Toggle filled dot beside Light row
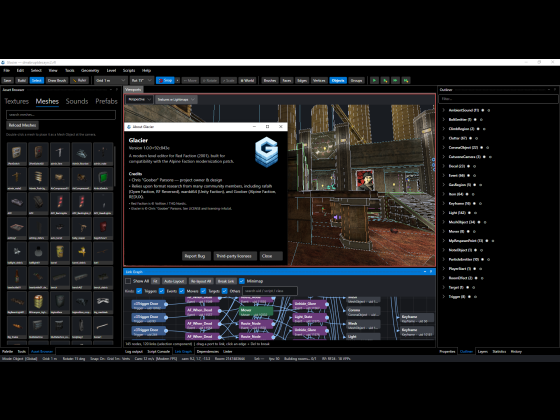560x420 pixels. coord(469,213)
